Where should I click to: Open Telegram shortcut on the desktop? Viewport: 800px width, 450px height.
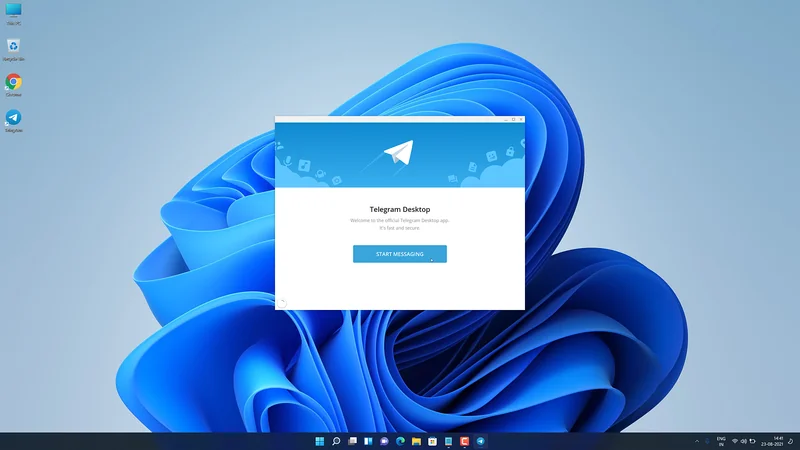pyautogui.click(x=14, y=118)
